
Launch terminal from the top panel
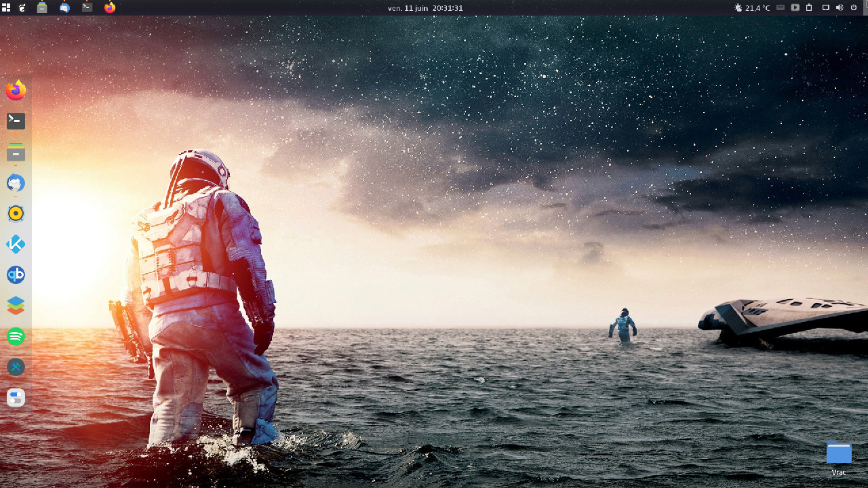87,7
